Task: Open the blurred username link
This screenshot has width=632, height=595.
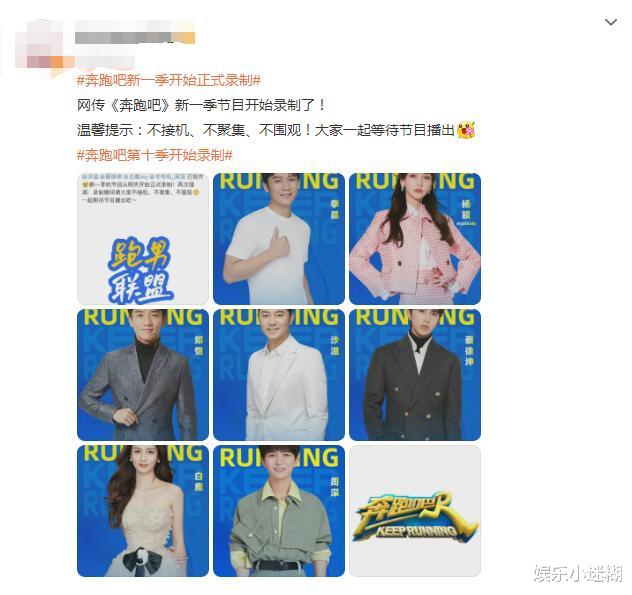Action: pyautogui.click(x=135, y=37)
